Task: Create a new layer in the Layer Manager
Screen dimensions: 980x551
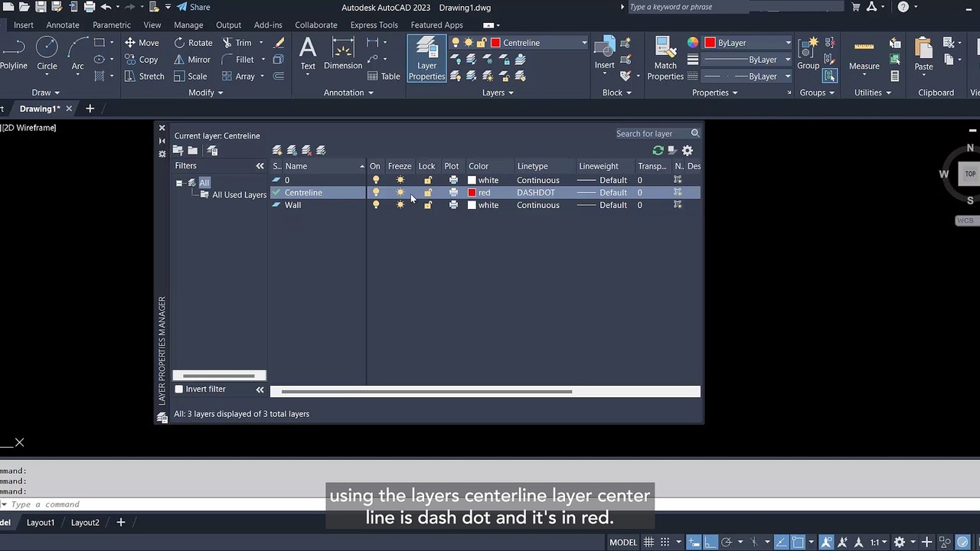Action: pos(277,151)
